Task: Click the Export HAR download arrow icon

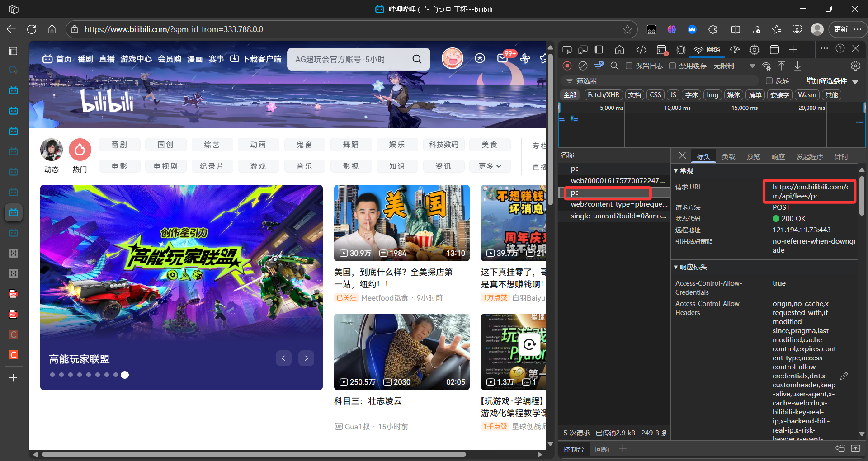Action: 797,66
